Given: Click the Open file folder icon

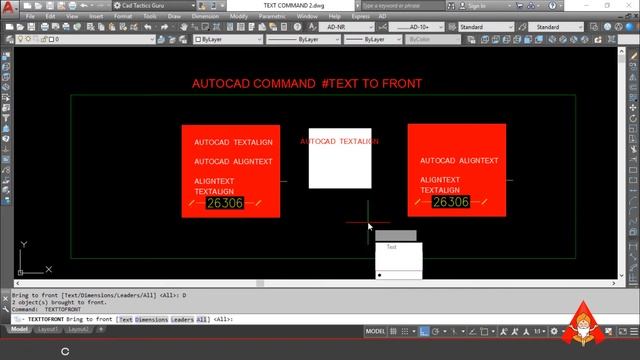Looking at the screenshot, I should click(x=20, y=27).
